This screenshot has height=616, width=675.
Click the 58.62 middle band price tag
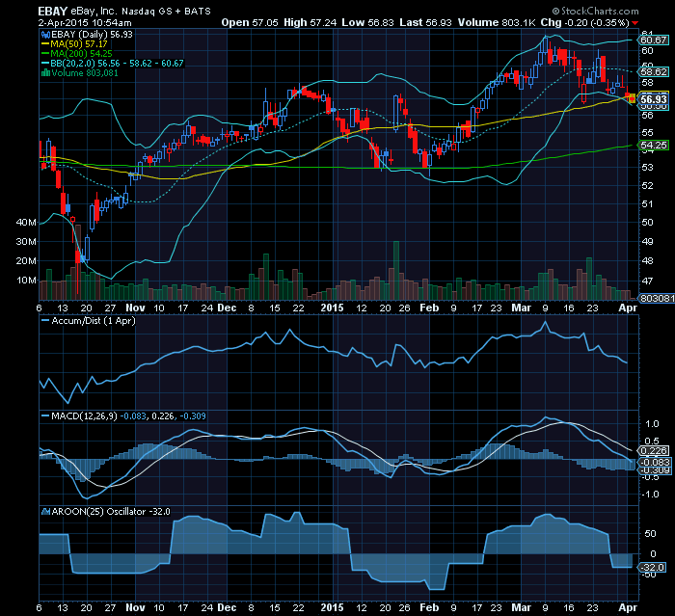pyautogui.click(x=654, y=72)
